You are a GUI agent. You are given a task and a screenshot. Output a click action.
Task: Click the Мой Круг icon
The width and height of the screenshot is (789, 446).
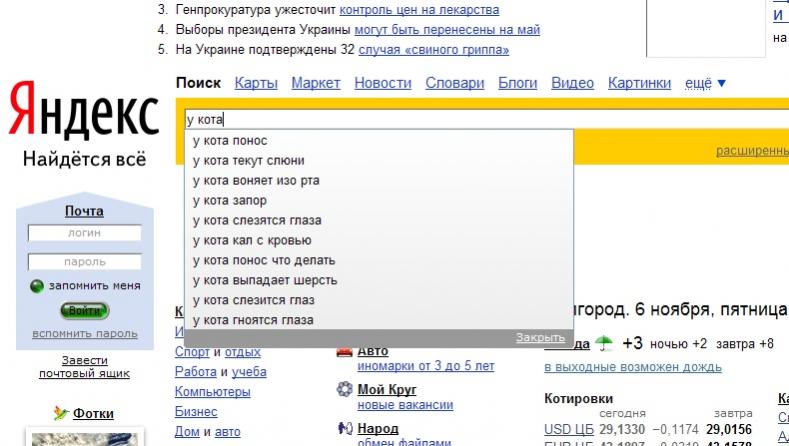pyautogui.click(x=344, y=390)
